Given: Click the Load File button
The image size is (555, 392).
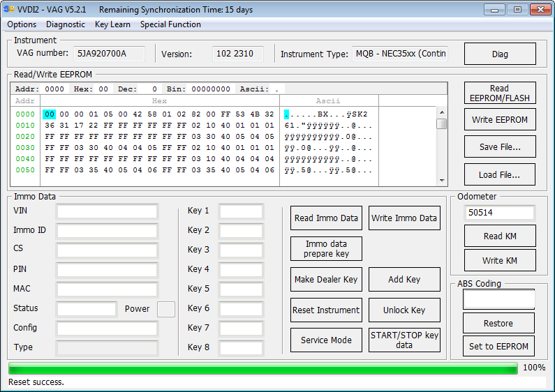Looking at the screenshot, I should (500, 174).
